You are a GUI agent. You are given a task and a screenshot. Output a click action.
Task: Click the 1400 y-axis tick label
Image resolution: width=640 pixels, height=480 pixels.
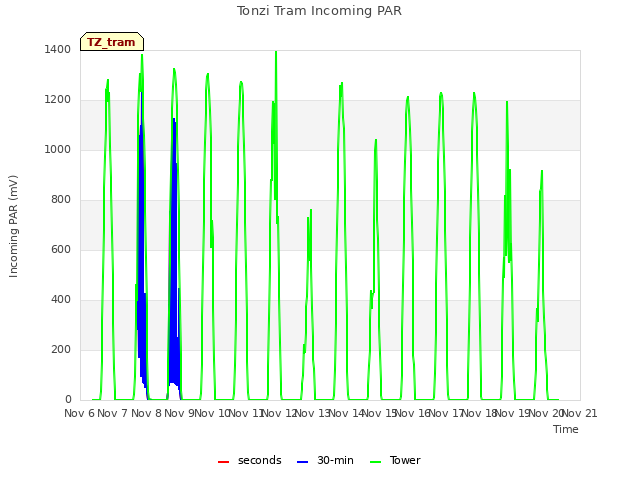coord(58,49)
